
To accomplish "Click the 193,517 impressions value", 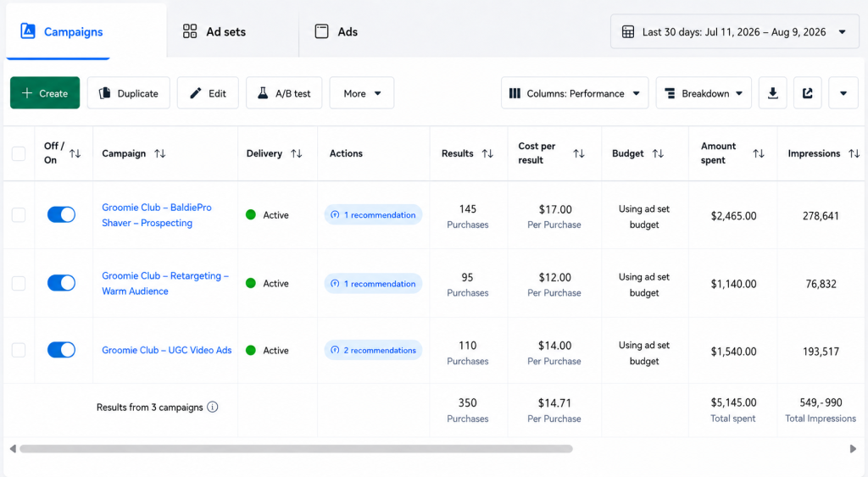I will (x=821, y=352).
